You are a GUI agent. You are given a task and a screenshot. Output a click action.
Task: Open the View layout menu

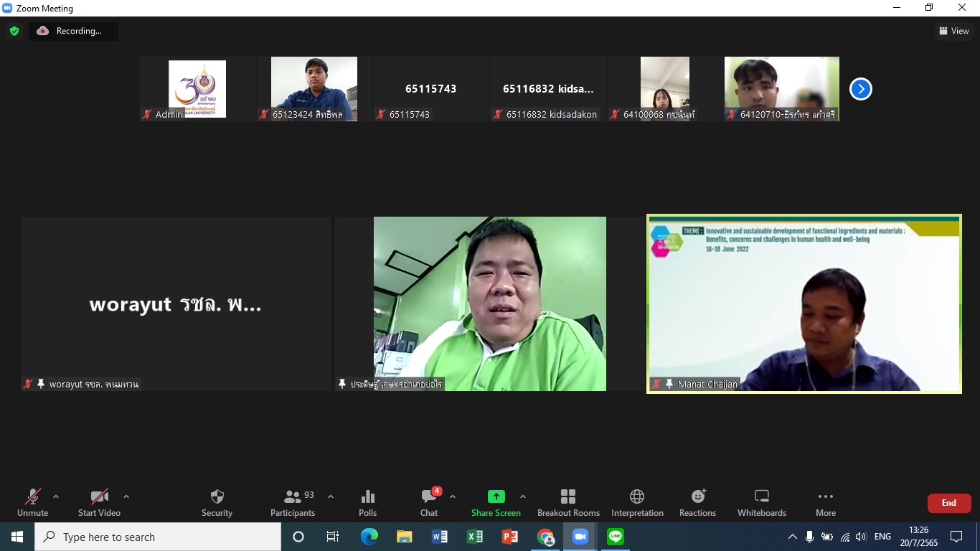pyautogui.click(x=954, y=31)
